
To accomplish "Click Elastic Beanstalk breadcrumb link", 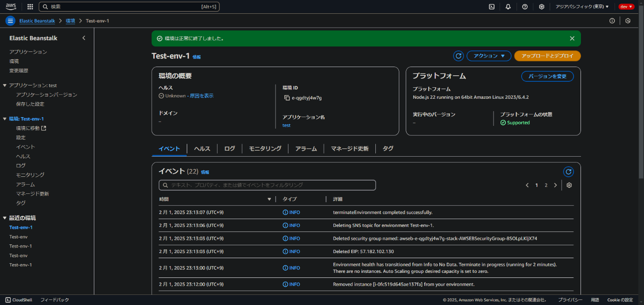I will (37, 21).
